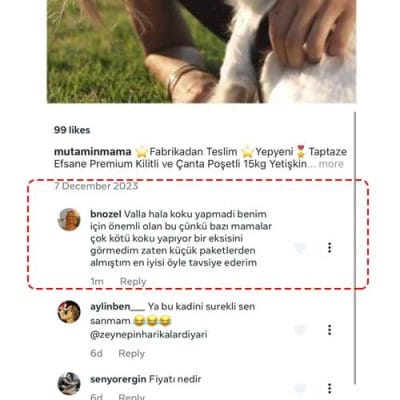This screenshot has height=400, width=400.
Task: Open the bnozel username link
Action: (x=106, y=214)
